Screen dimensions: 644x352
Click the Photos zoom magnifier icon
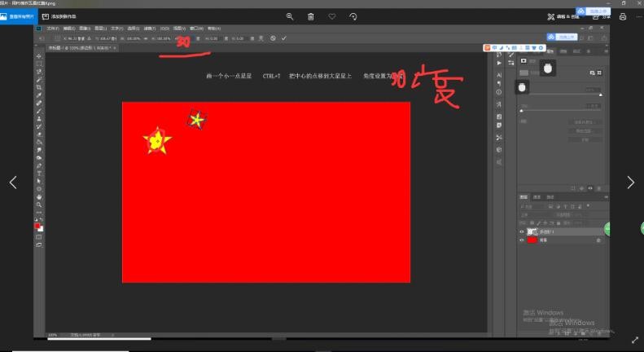[290, 16]
